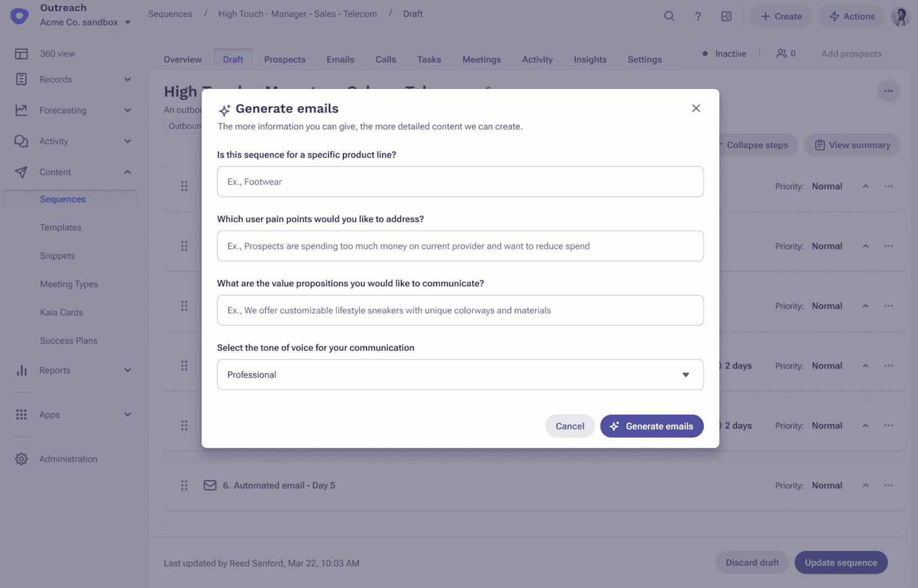
Task: Select the Forecasting icon in the sidebar
Action: (21, 110)
